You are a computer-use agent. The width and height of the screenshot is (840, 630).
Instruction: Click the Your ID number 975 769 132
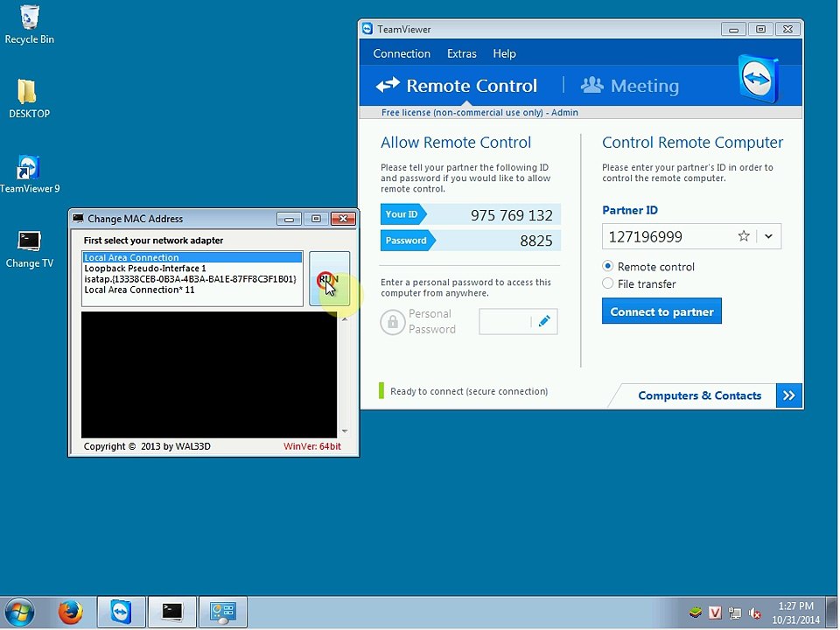(512, 215)
